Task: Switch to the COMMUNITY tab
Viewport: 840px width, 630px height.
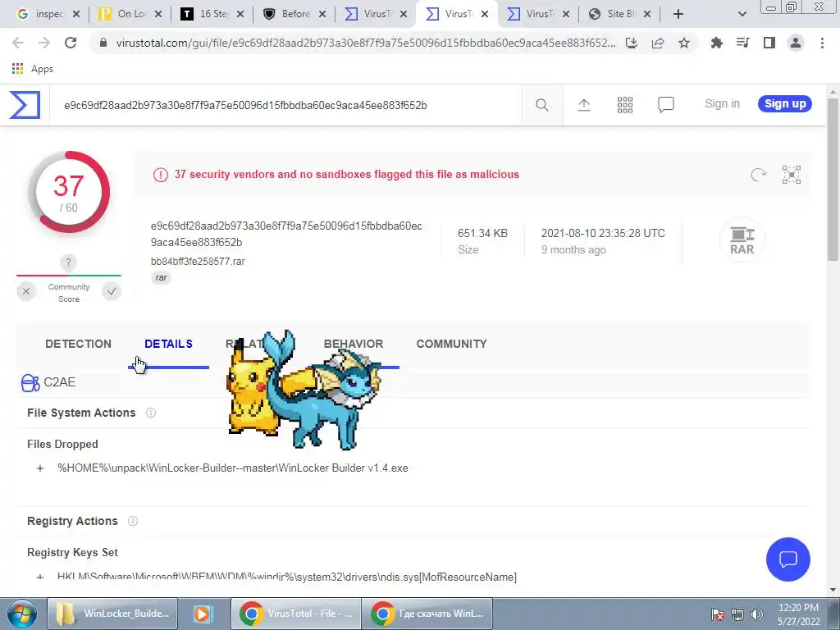Action: (452, 344)
